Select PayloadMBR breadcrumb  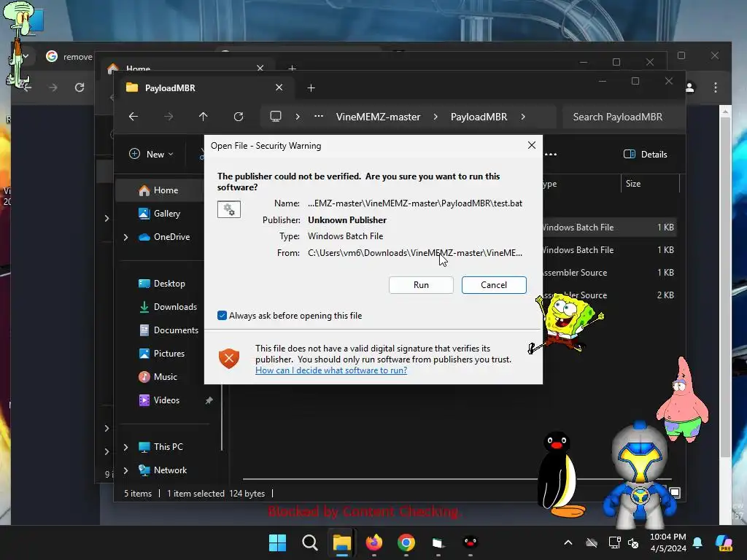(479, 117)
